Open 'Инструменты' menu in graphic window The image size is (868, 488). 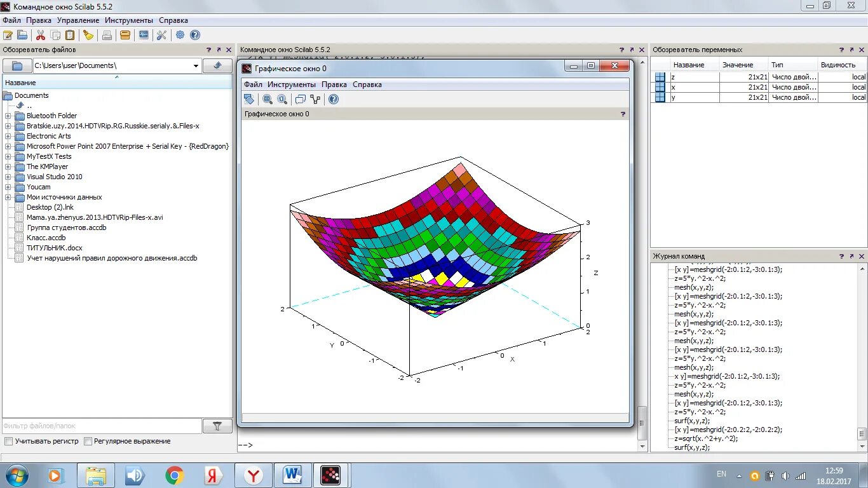point(291,85)
